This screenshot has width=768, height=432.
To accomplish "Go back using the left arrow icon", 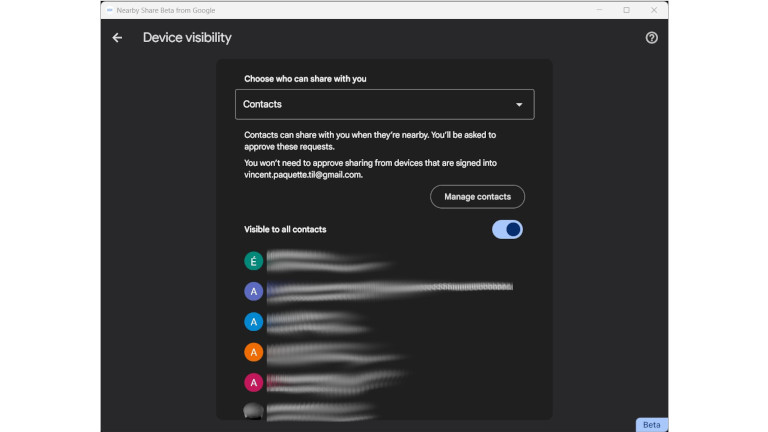I will 117,38.
